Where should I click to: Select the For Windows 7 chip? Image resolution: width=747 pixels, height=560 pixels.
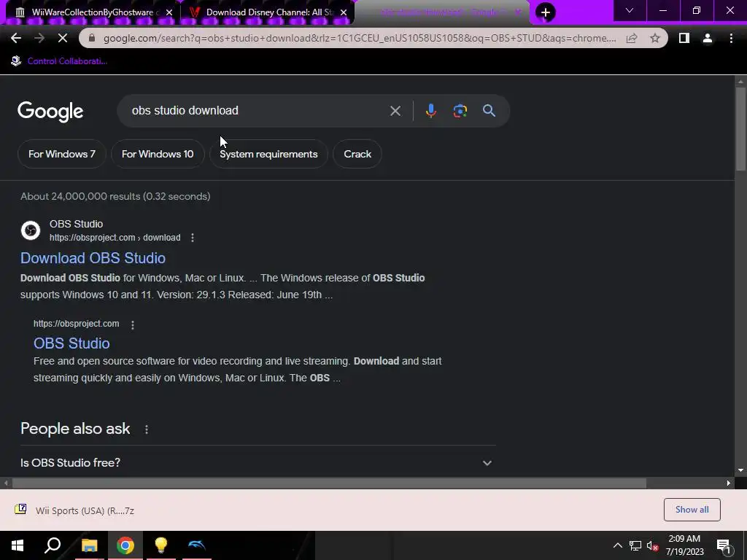point(62,154)
